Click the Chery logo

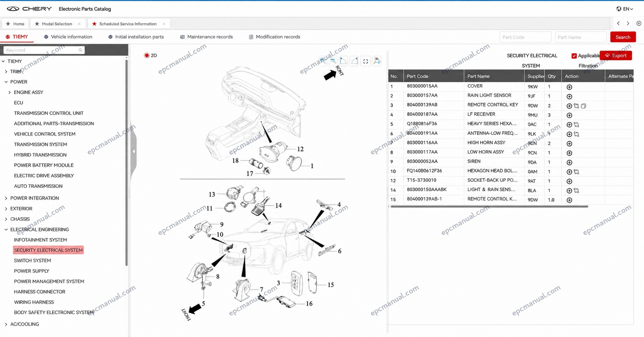(30, 9)
